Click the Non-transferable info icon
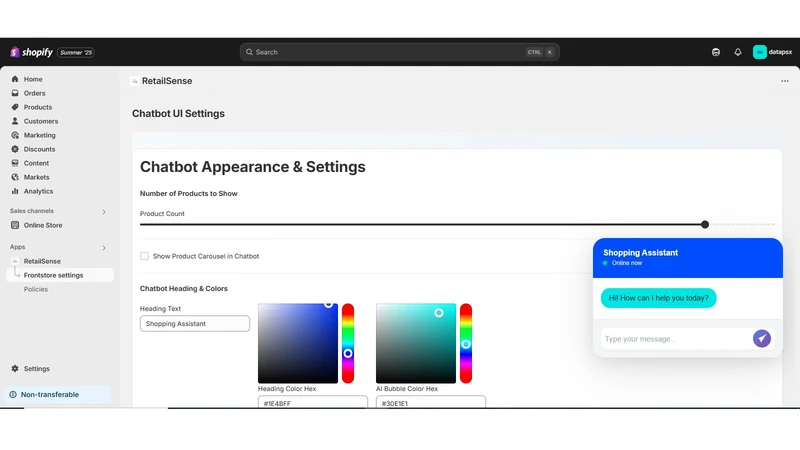The width and height of the screenshot is (800, 450). (13, 394)
